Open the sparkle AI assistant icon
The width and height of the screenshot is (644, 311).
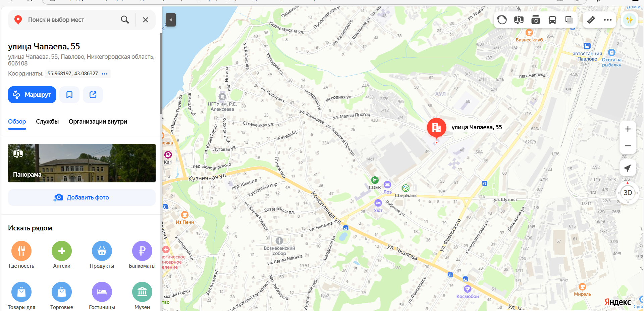(630, 20)
